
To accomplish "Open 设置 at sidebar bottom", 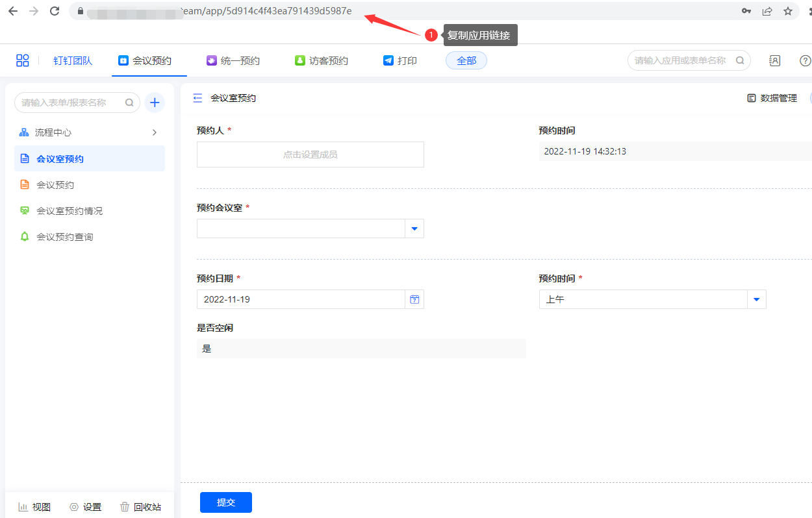I will point(86,507).
